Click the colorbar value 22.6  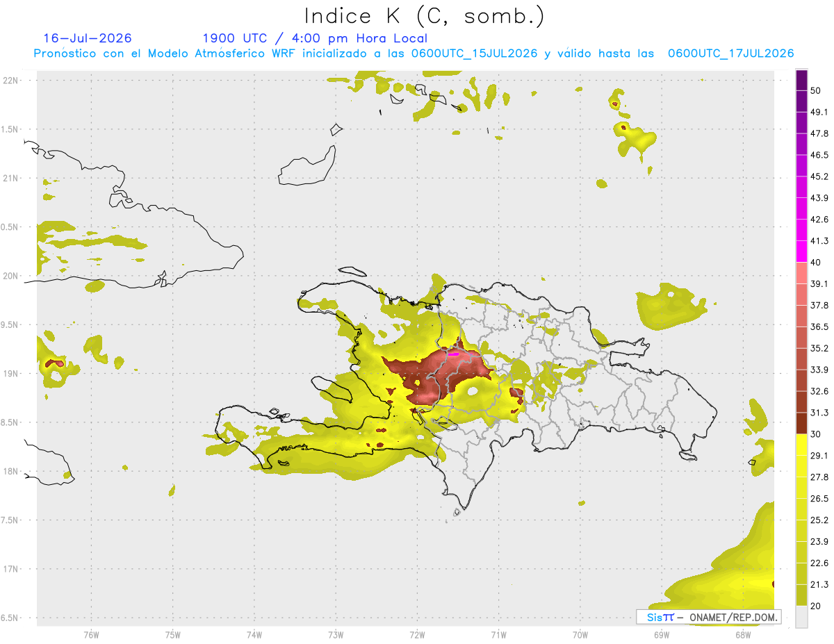coord(819,563)
